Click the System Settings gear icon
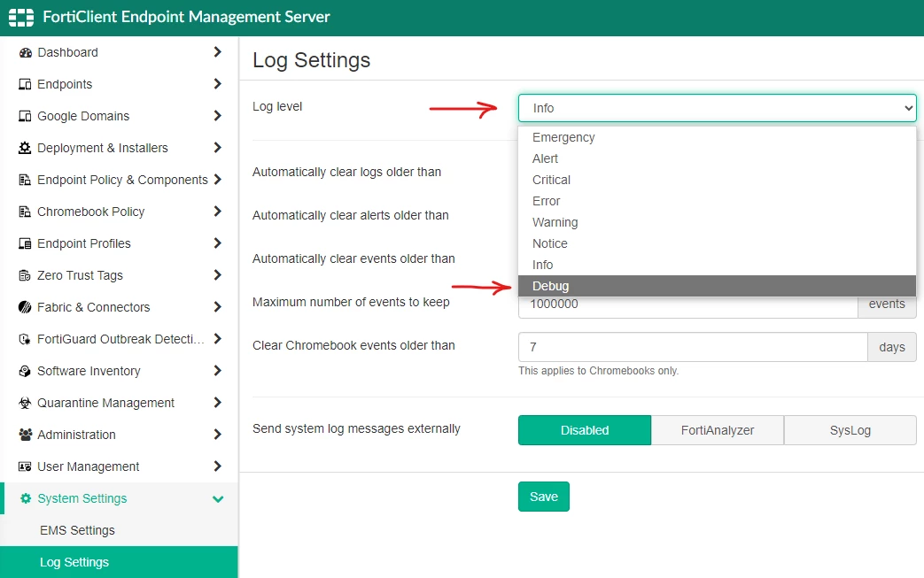The height and width of the screenshot is (578, 924). coord(26,498)
